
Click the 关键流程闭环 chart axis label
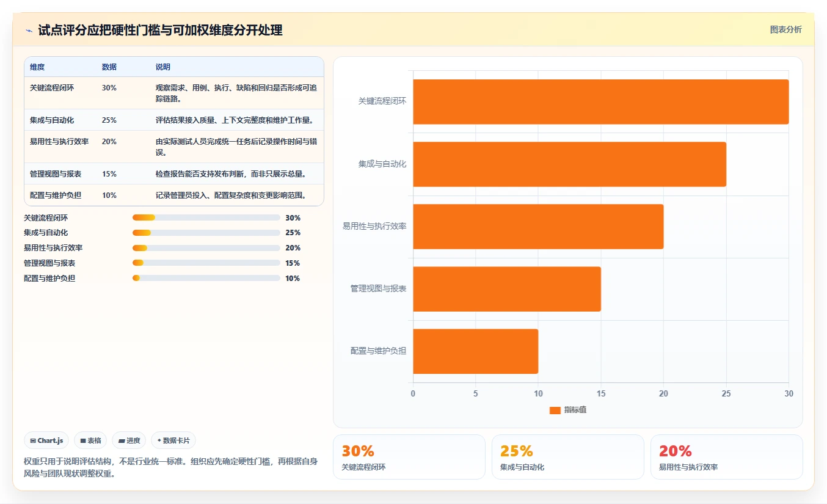point(382,101)
